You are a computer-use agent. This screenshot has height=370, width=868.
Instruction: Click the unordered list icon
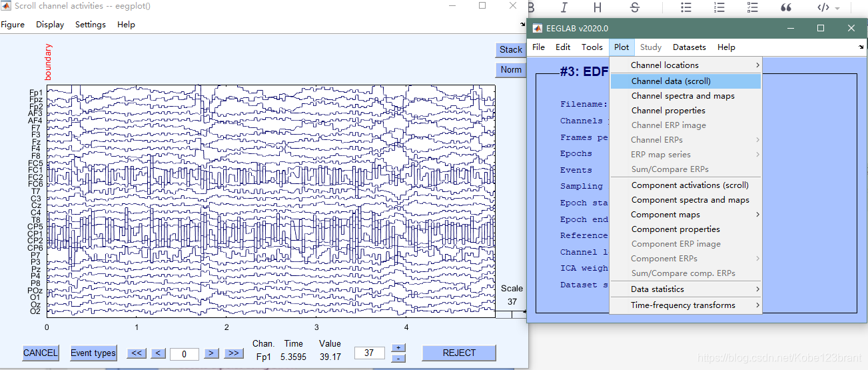[x=686, y=7]
